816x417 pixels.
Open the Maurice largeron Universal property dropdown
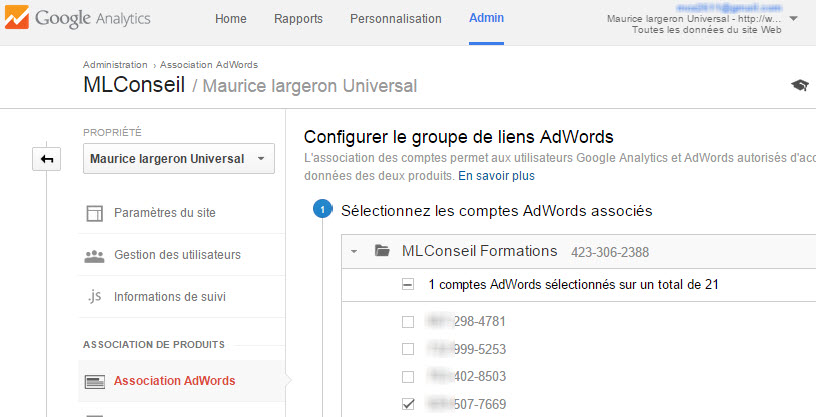(x=178, y=159)
